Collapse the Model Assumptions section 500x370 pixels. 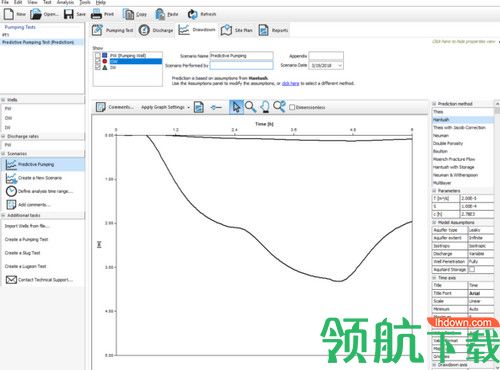[x=434, y=222]
